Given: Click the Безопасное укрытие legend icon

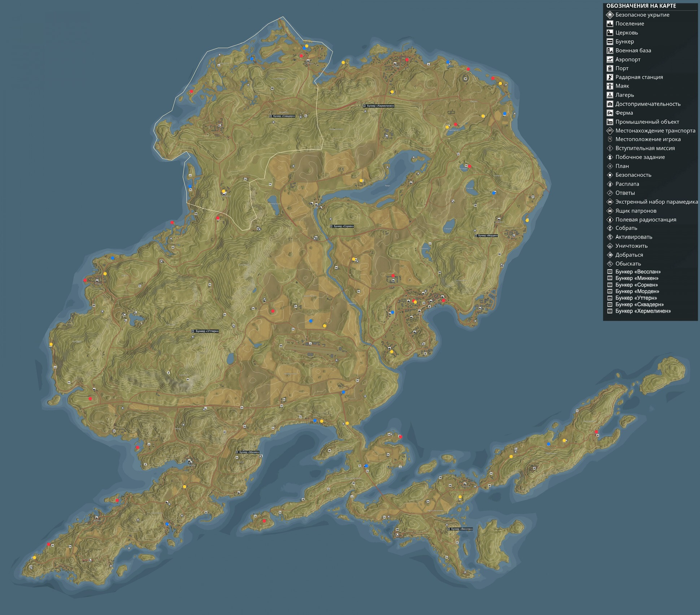Looking at the screenshot, I should pos(610,15).
